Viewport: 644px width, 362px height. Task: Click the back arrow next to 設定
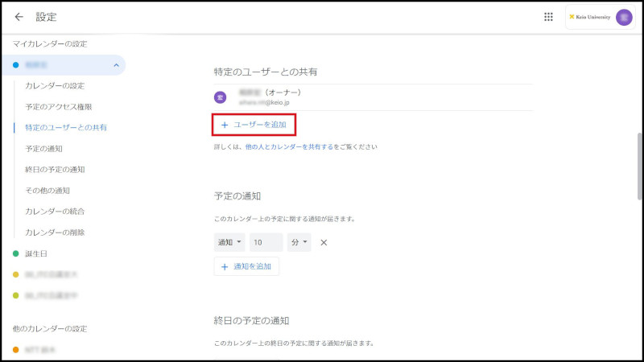coord(19,17)
